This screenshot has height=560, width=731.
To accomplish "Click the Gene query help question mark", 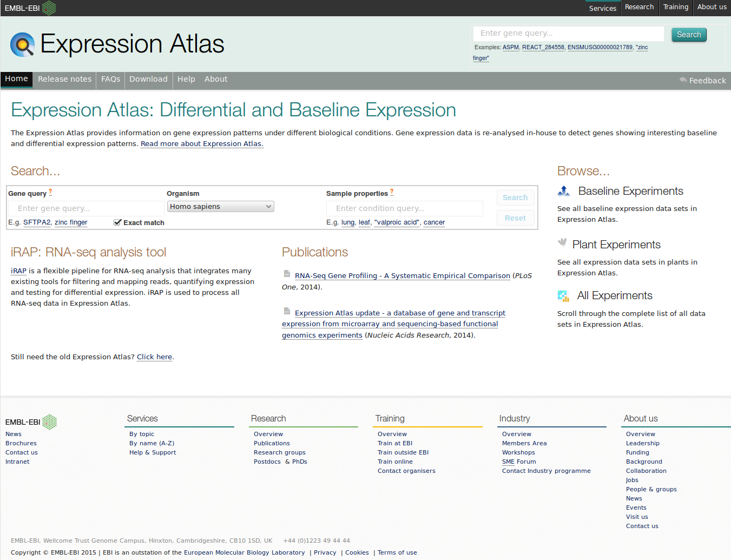I will (50, 192).
